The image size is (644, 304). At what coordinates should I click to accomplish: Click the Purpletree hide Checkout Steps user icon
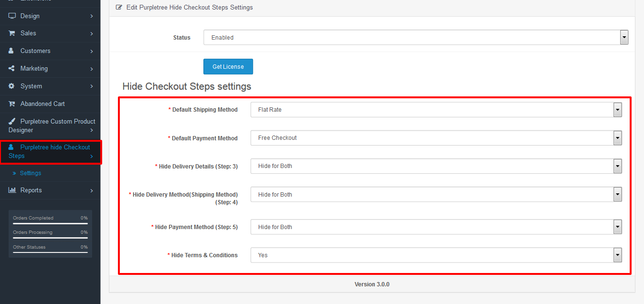tap(11, 147)
